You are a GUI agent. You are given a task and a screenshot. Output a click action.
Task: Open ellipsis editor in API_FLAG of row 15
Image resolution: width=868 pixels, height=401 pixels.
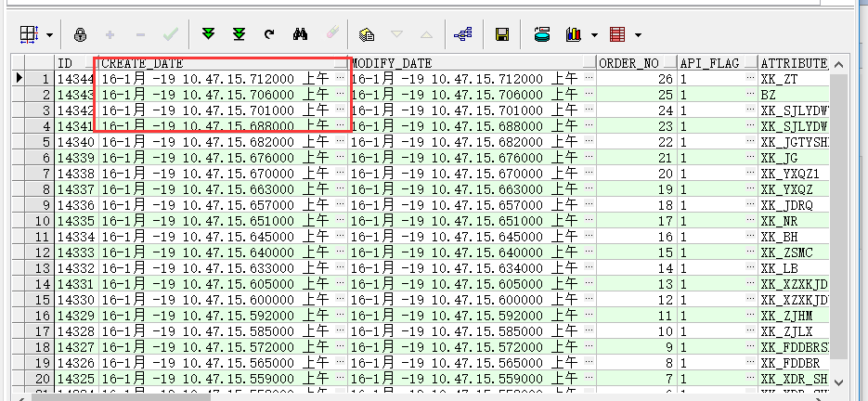751,300
